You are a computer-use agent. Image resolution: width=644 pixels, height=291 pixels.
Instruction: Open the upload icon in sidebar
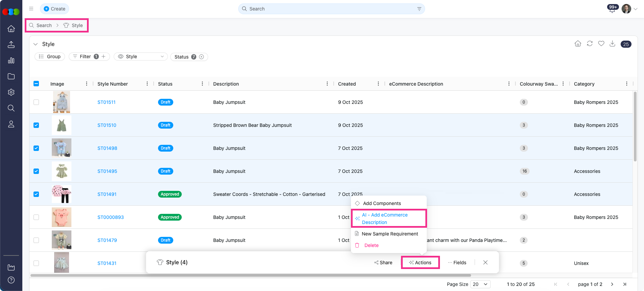[x=11, y=45]
